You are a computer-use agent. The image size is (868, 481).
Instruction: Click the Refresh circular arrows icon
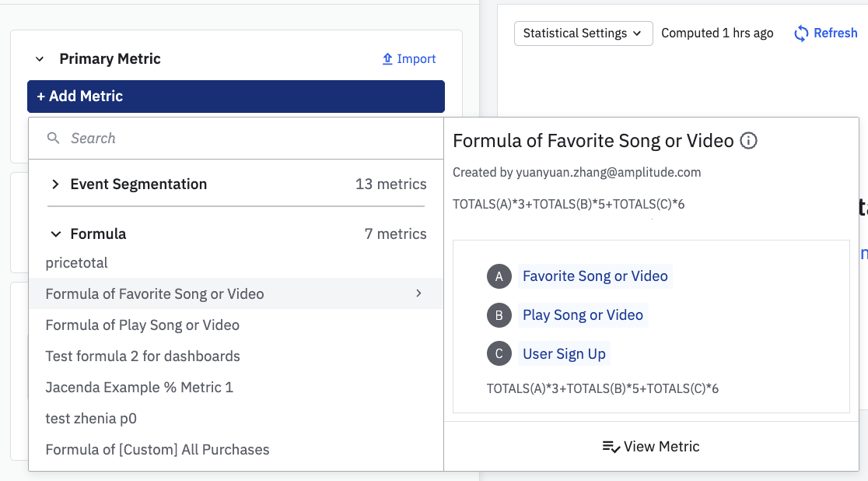coord(801,33)
